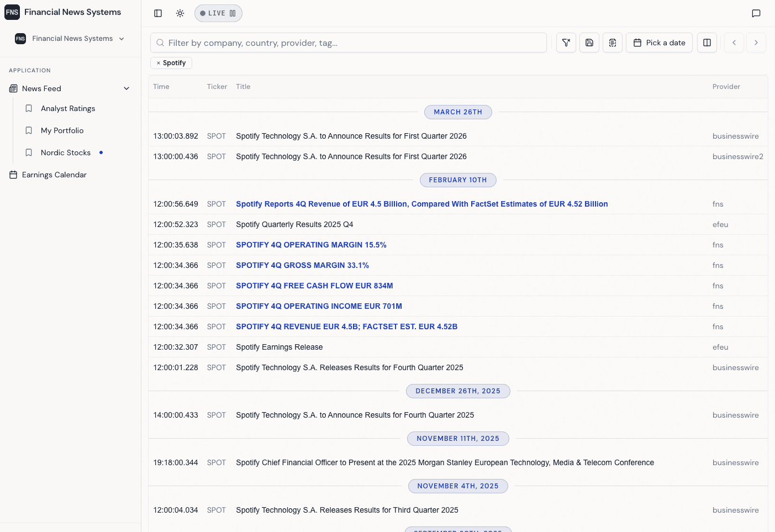This screenshot has width=775, height=532.
Task: Toggle the Nordic Stocks unread indicator dot
Action: pos(101,152)
